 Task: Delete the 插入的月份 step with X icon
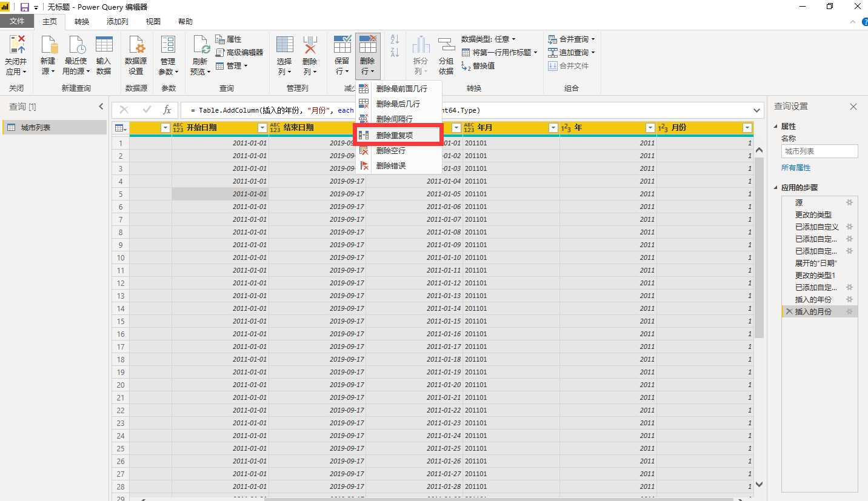[789, 311]
